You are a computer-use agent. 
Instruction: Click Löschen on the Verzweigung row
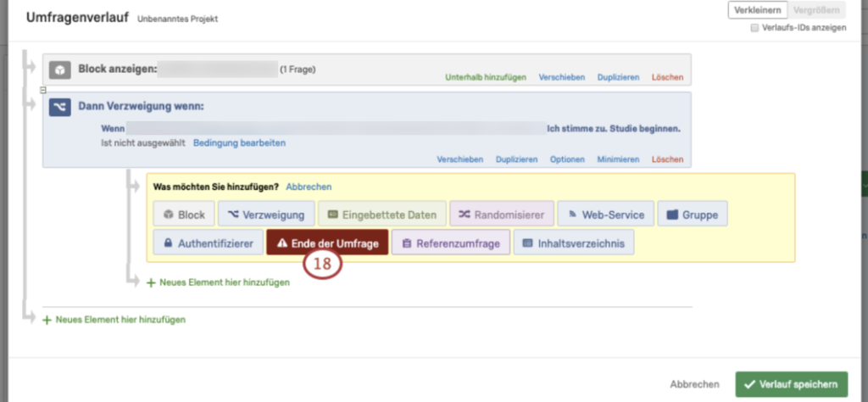[668, 159]
